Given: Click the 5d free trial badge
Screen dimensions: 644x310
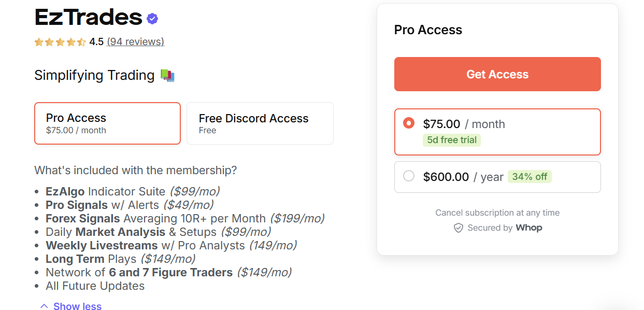Looking at the screenshot, I should tap(451, 140).
